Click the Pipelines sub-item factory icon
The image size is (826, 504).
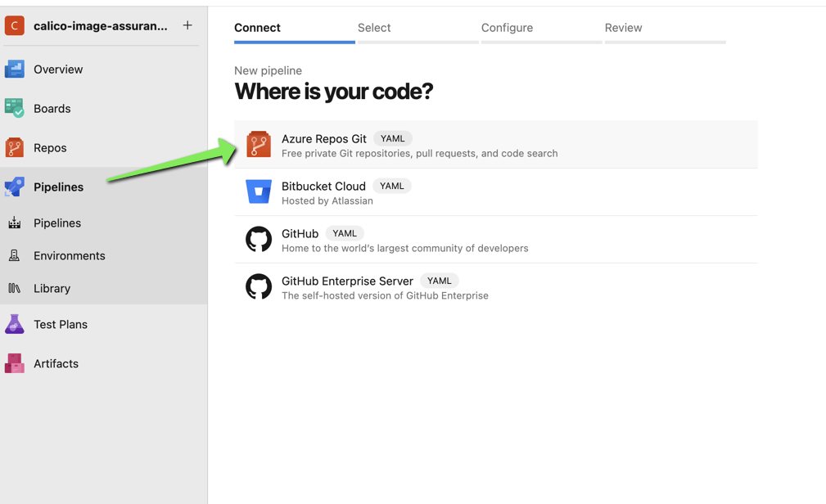pos(15,223)
